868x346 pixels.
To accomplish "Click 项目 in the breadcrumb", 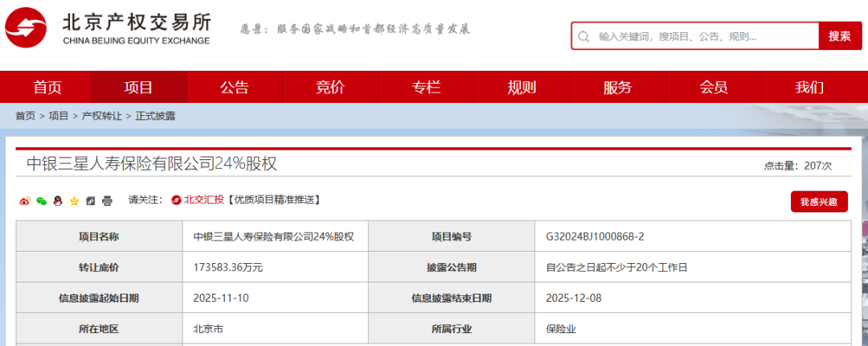I will (59, 116).
